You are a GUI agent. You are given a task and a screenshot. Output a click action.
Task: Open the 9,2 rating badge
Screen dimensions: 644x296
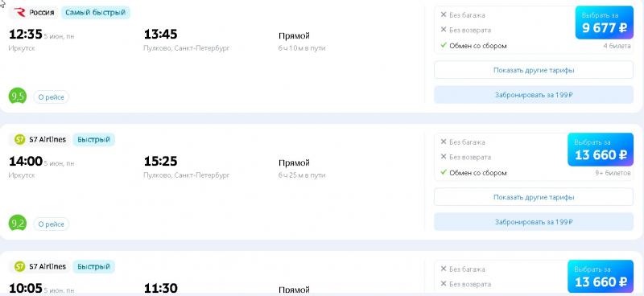(x=18, y=224)
